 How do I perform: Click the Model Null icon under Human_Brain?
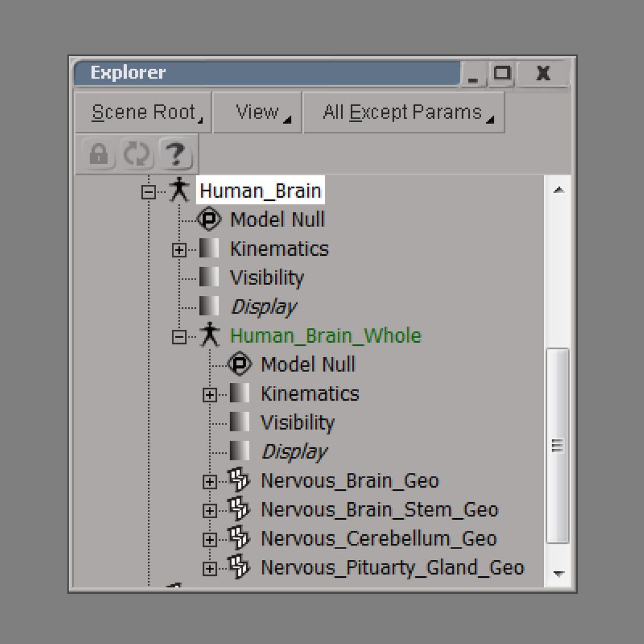pyautogui.click(x=209, y=219)
